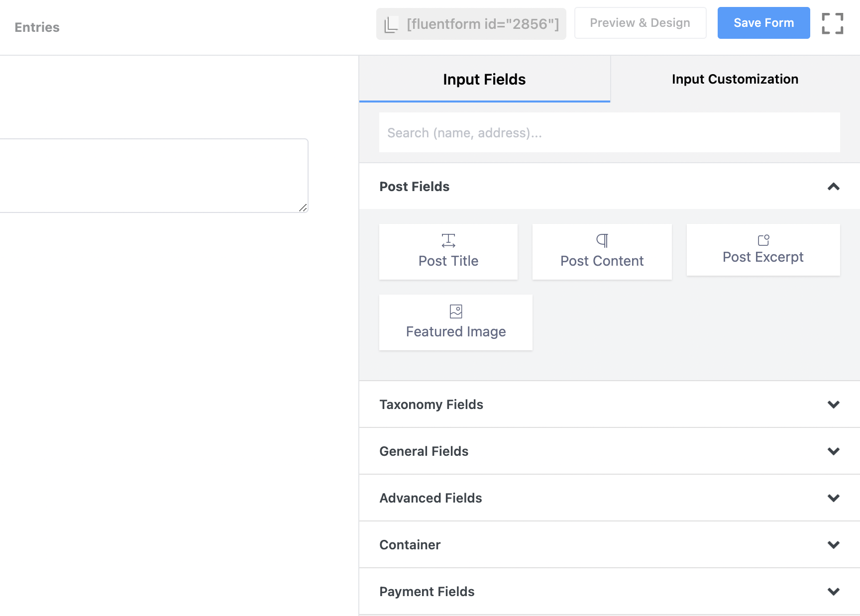Viewport: 860px width, 616px height.
Task: Switch to the Input Customization tab
Action: pos(735,79)
